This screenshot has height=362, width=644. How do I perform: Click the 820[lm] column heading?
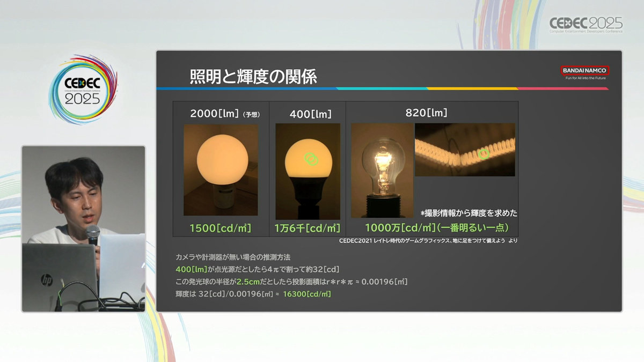coord(427,113)
